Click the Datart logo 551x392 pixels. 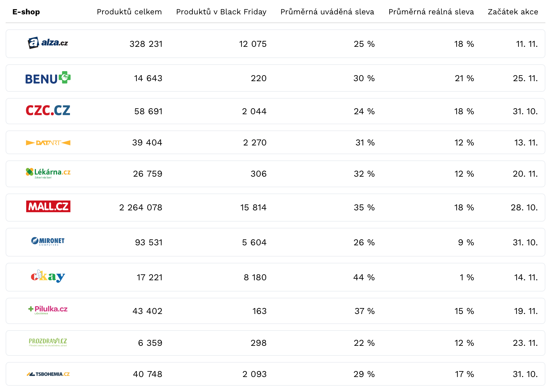(48, 143)
